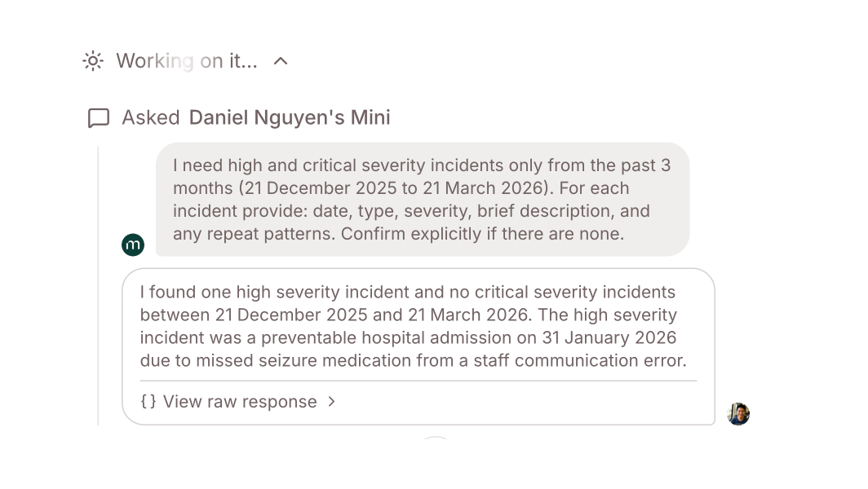Click the divider above View raw response
The height and width of the screenshot is (489, 868).
tap(418, 381)
